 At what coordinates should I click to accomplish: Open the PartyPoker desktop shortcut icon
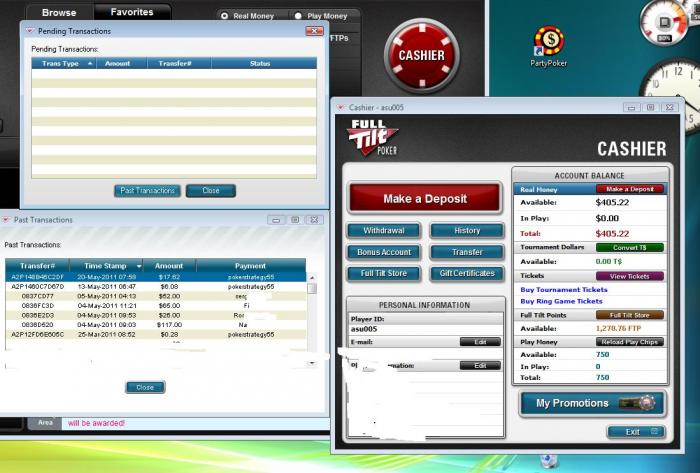coord(549,46)
